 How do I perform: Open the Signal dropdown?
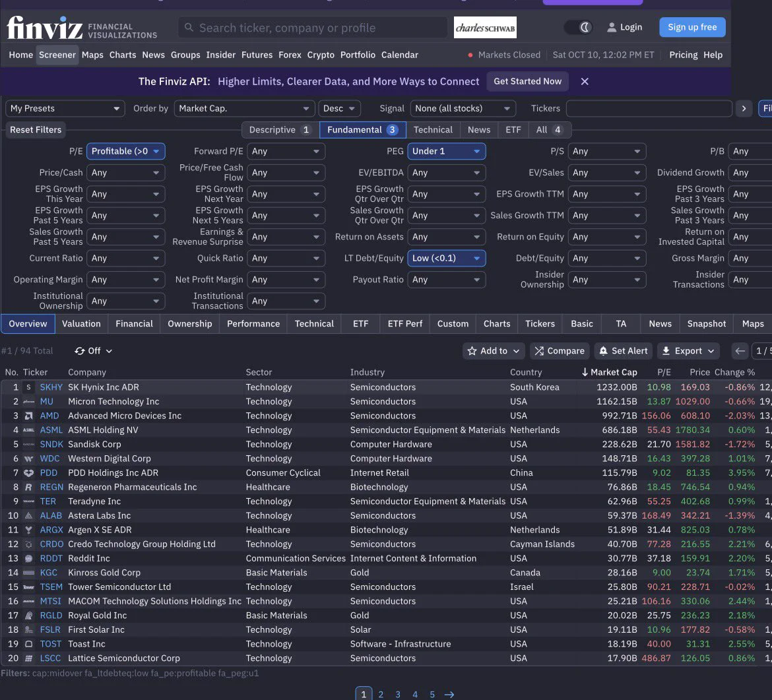463,108
